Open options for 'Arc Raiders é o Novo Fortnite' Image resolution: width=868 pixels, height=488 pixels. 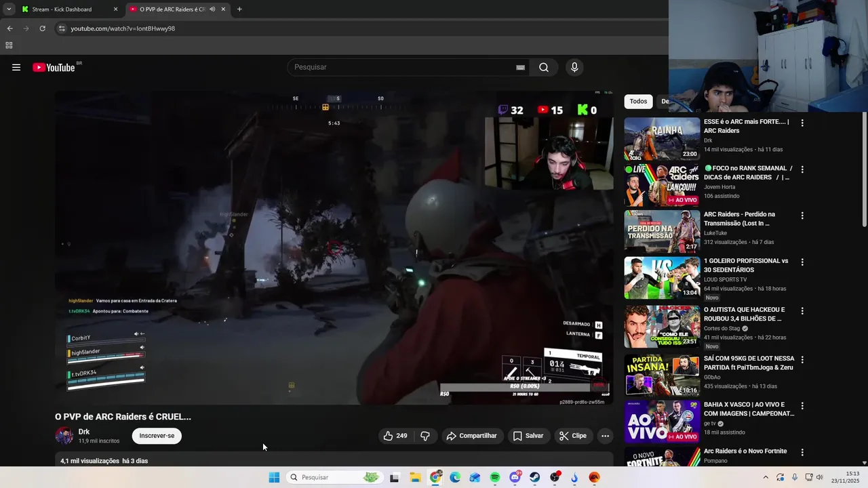pos(802,452)
